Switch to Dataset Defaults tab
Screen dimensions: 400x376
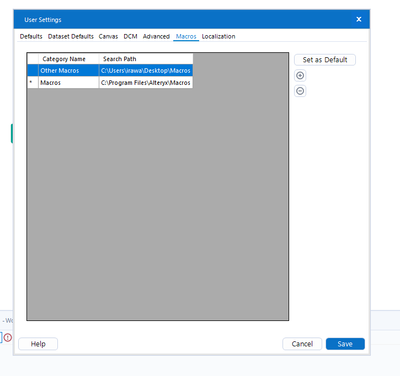(x=71, y=36)
